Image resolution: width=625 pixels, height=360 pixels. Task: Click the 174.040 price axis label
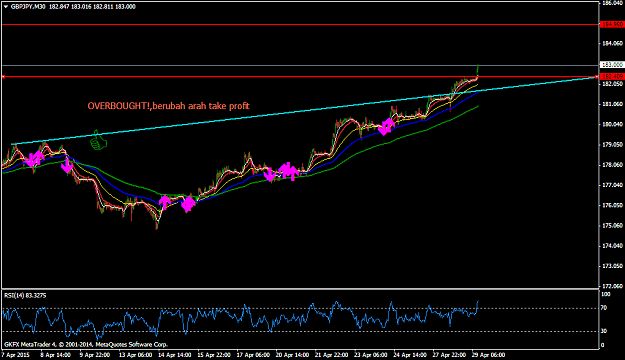click(x=613, y=246)
